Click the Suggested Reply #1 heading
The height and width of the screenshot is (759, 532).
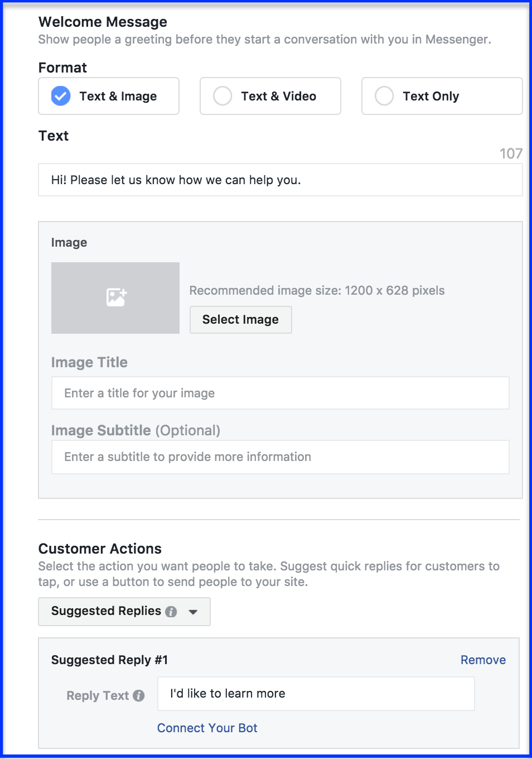click(x=109, y=660)
